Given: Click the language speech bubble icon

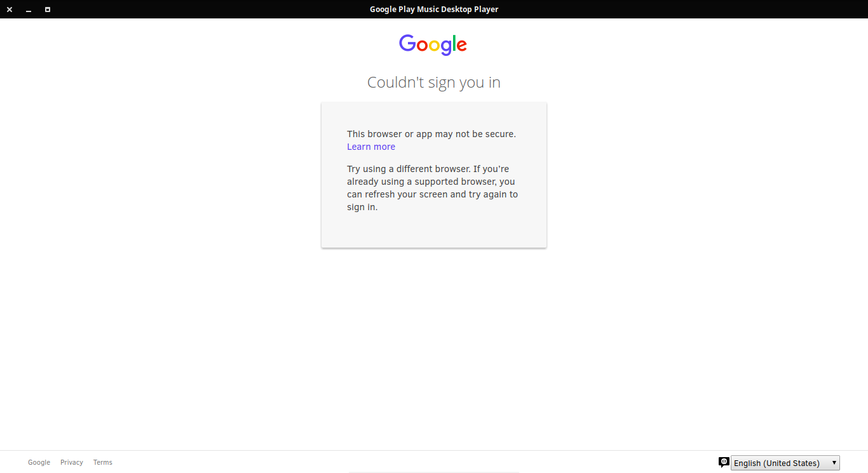Looking at the screenshot, I should coord(724,462).
